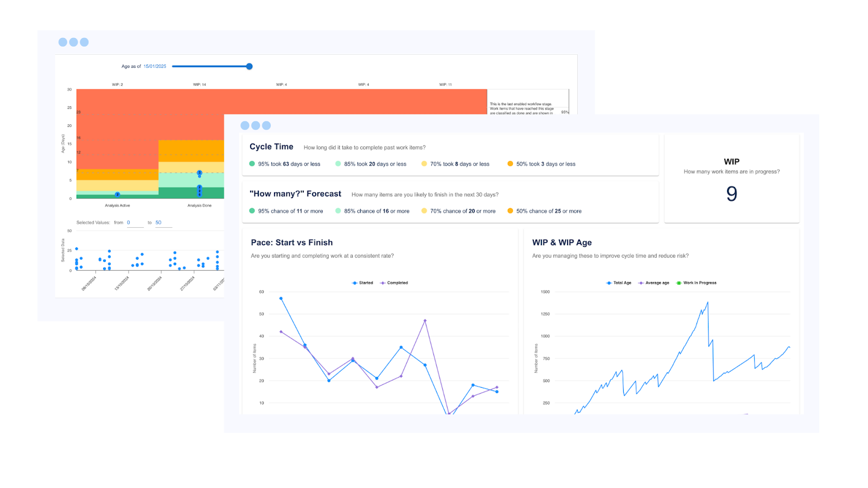Viewport: 868px width, 488px height.
Task: Click the green Work In Progress legend icon
Action: [x=678, y=282]
